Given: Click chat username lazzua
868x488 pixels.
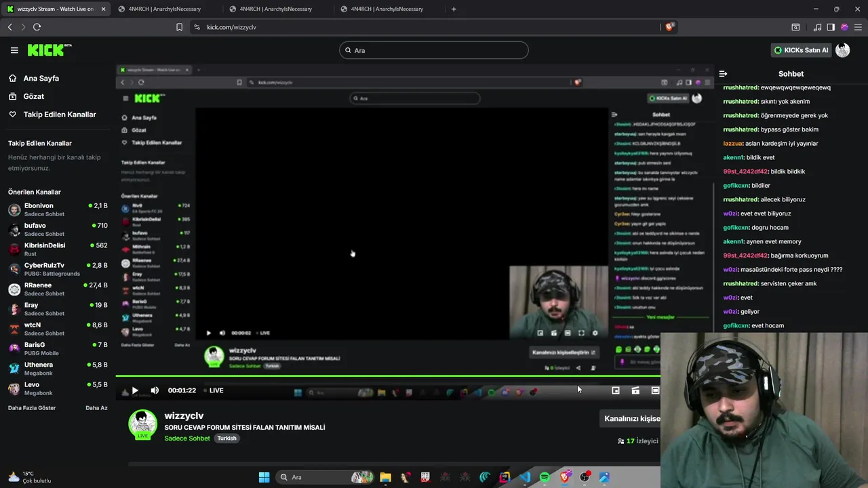Looking at the screenshot, I should click(733, 144).
